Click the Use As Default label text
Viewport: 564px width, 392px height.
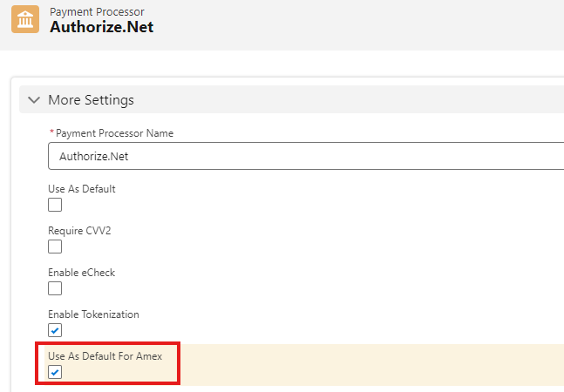click(82, 188)
